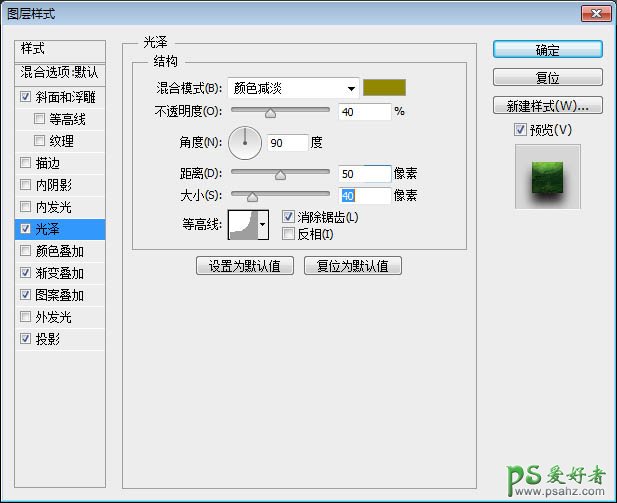The image size is (617, 503).
Task: Click the contour curve thumbnail
Action: (x=243, y=224)
